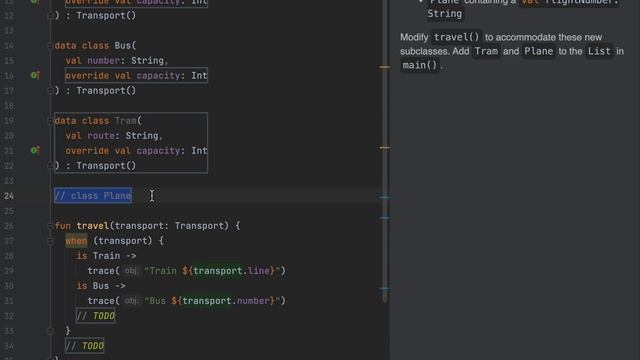Click the override gutter icon on line 21

(x=35, y=150)
